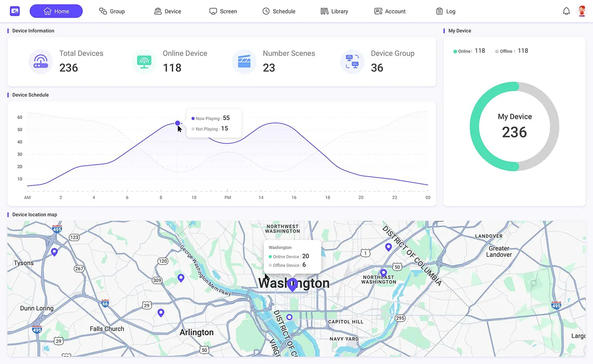Select the map pin near Tysons
Image resolution: width=593 pixels, height=364 pixels.
point(54,252)
